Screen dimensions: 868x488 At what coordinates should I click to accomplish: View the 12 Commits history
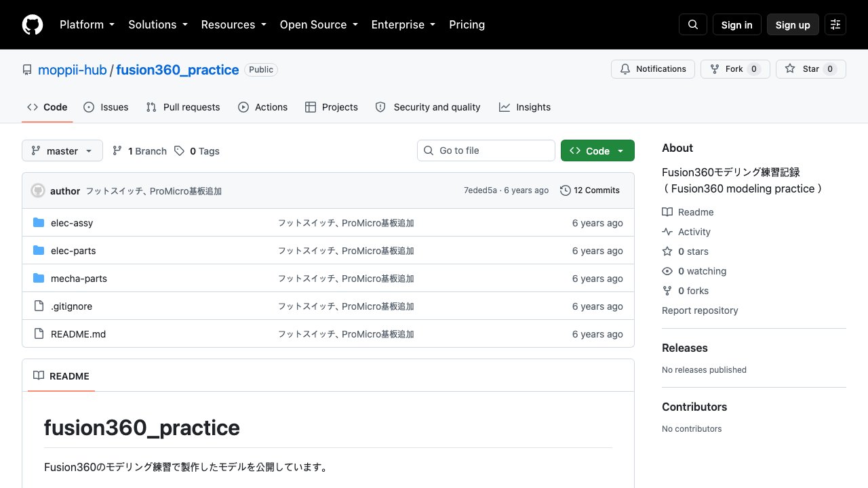(590, 190)
